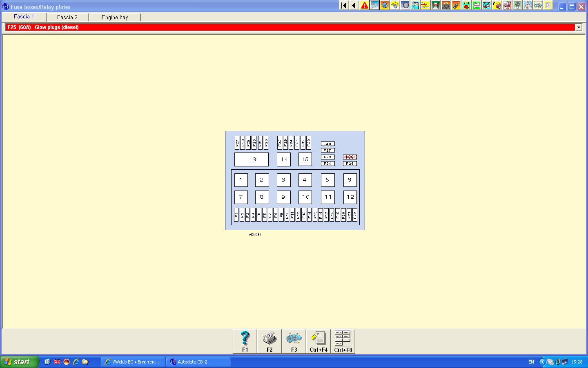
Task: Switch to VWclub BG browser taskbar window
Action: (133, 362)
